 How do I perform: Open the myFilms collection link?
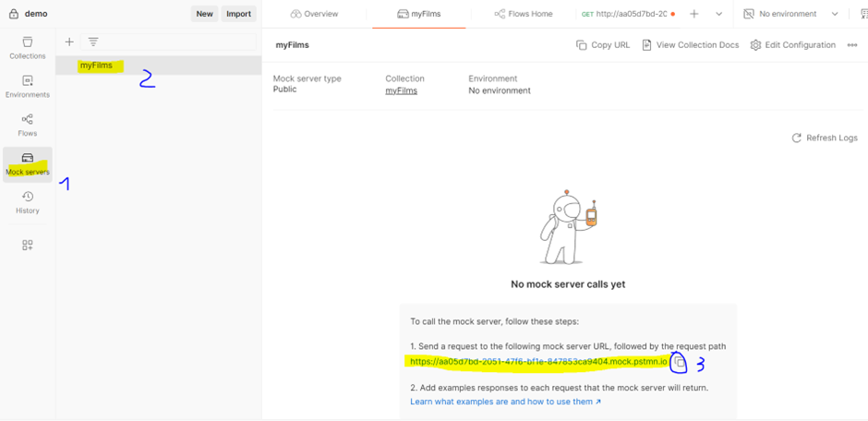[401, 90]
